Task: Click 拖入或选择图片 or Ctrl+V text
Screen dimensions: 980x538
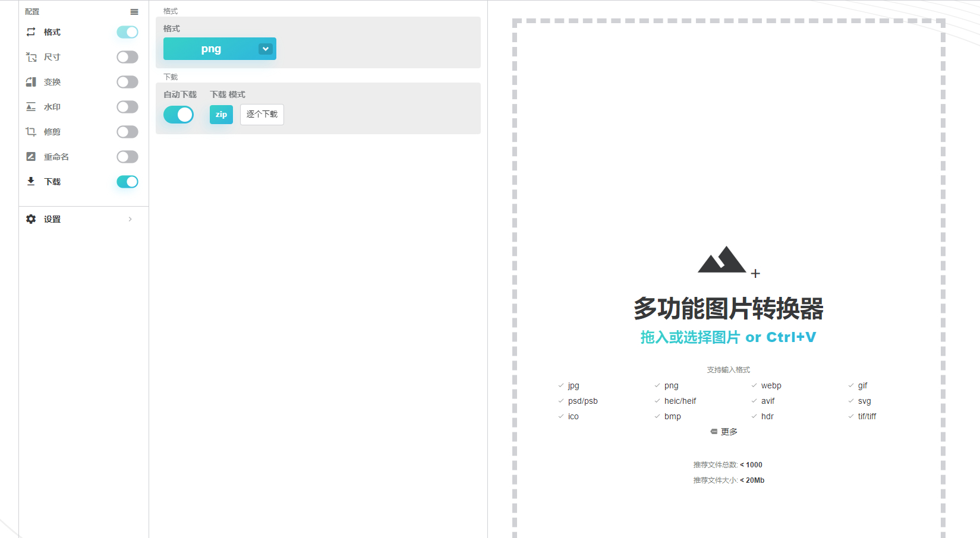Action: [729, 337]
